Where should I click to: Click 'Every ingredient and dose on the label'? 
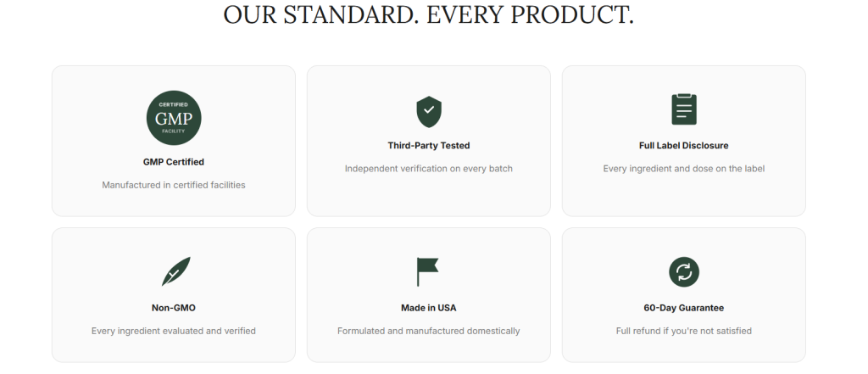click(683, 169)
